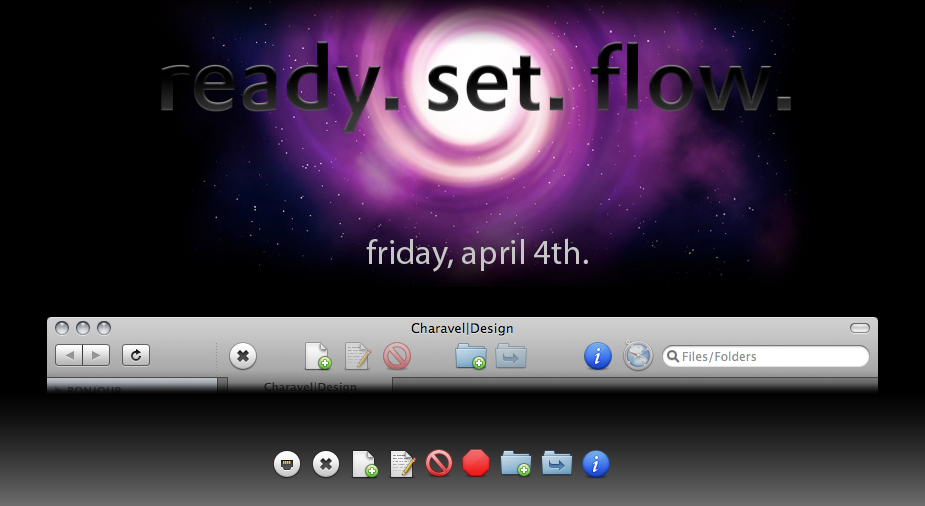
Task: Click the move-folder arrow icon in bottom row
Action: pos(557,463)
